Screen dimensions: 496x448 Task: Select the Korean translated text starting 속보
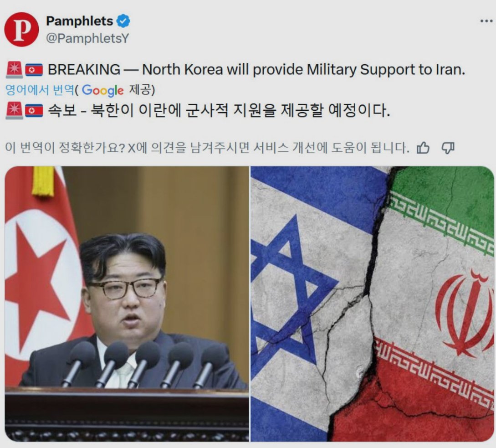(x=219, y=110)
